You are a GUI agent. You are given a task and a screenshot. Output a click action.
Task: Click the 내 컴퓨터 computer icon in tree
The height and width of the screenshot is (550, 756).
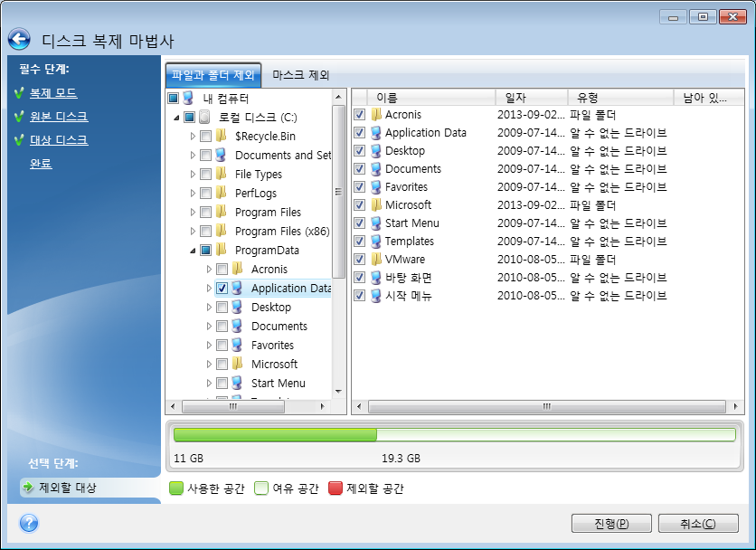point(188,98)
